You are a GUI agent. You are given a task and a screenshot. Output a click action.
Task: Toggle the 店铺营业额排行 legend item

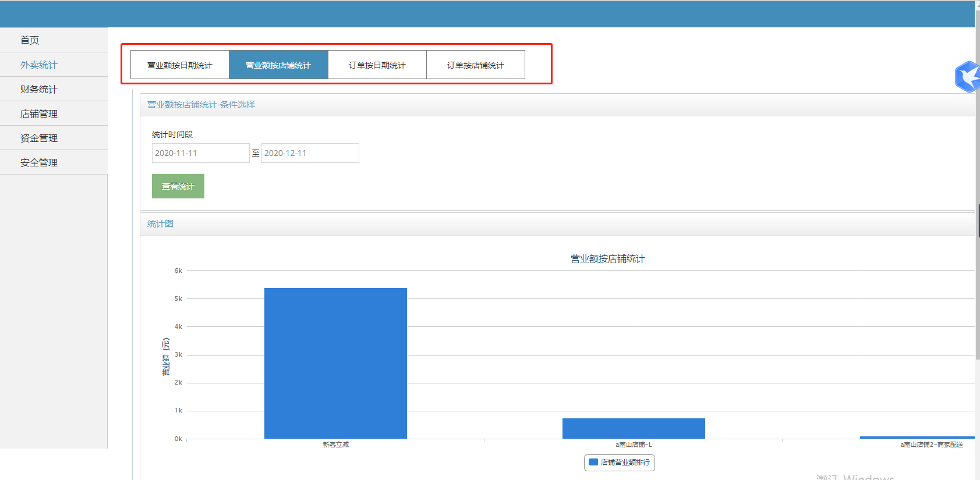620,463
